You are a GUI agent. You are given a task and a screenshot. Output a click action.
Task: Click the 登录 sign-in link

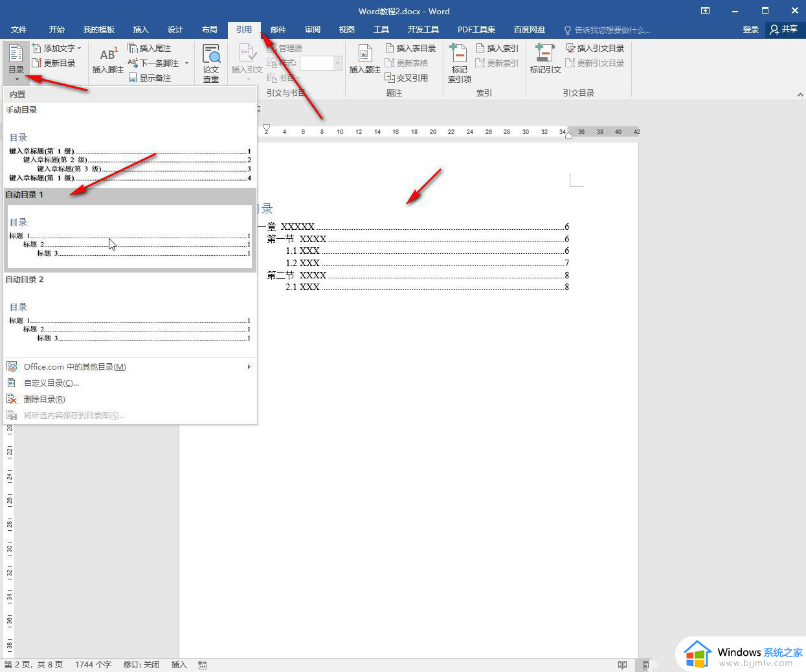point(750,29)
